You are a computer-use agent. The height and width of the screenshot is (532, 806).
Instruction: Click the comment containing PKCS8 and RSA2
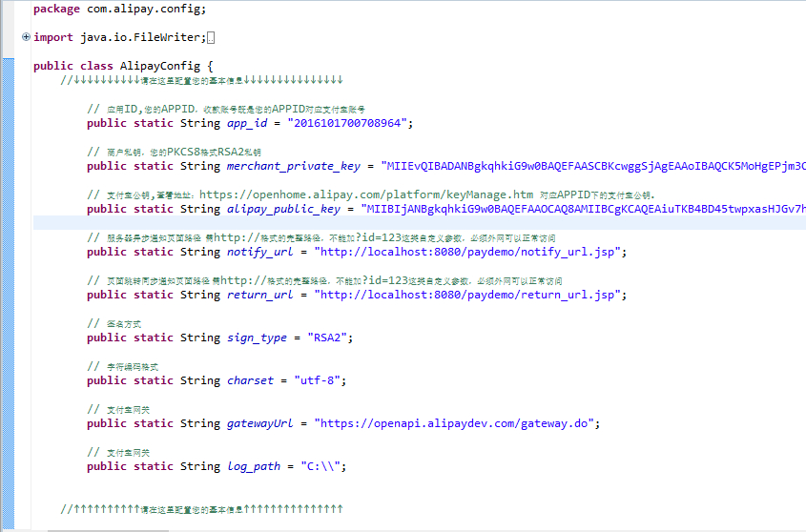tap(174, 153)
